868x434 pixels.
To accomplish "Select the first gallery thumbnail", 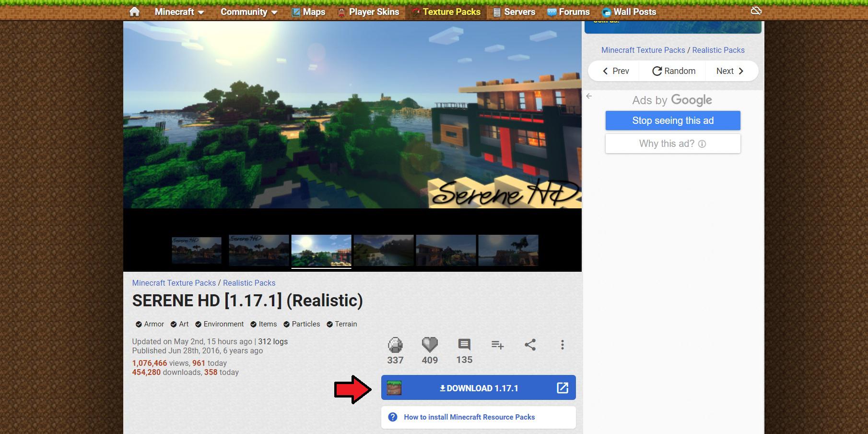I will pyautogui.click(x=197, y=250).
